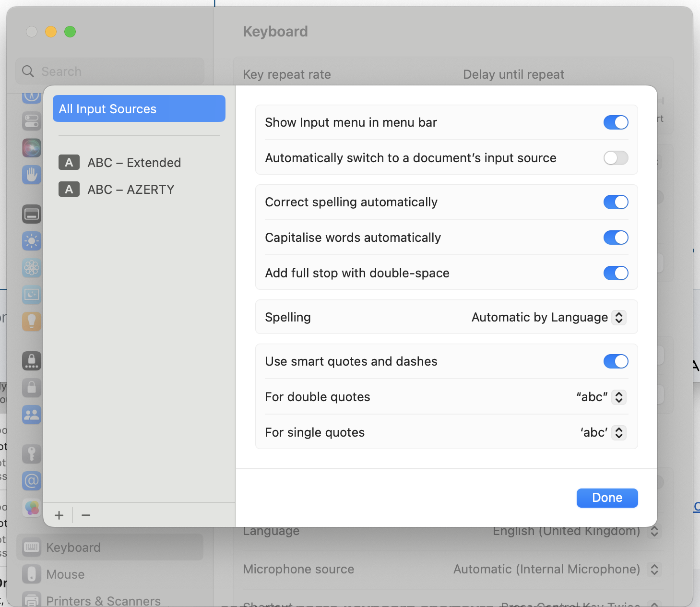Turn off Correct spelling automatically
Viewport: 700px width, 607px height.
616,202
